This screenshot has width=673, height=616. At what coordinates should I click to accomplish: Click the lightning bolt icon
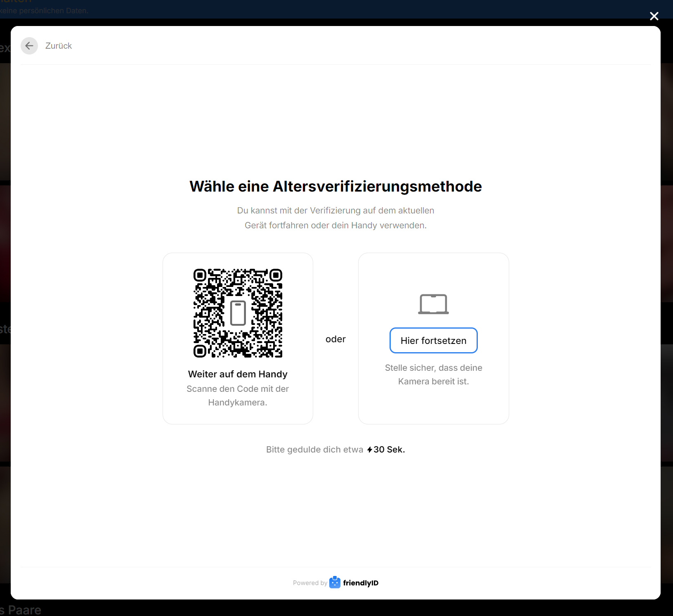point(370,450)
